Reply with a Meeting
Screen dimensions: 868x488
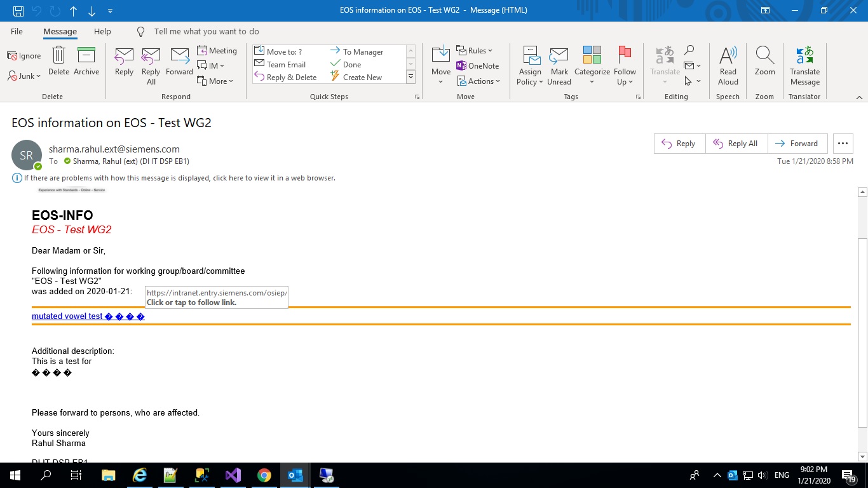click(217, 51)
